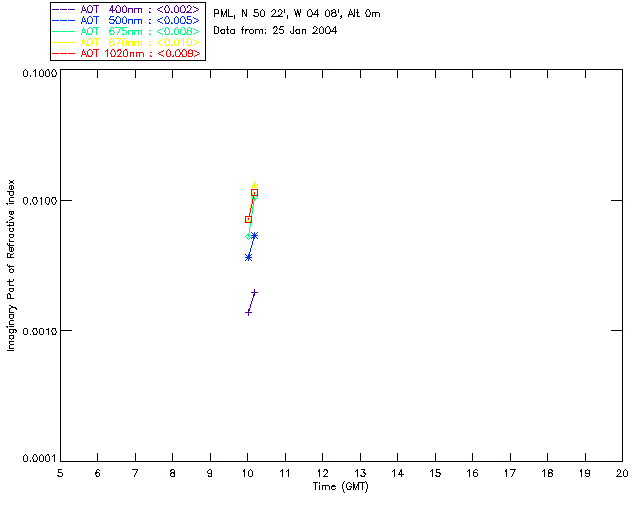Click the x-axis label 18

[x=548, y=473]
